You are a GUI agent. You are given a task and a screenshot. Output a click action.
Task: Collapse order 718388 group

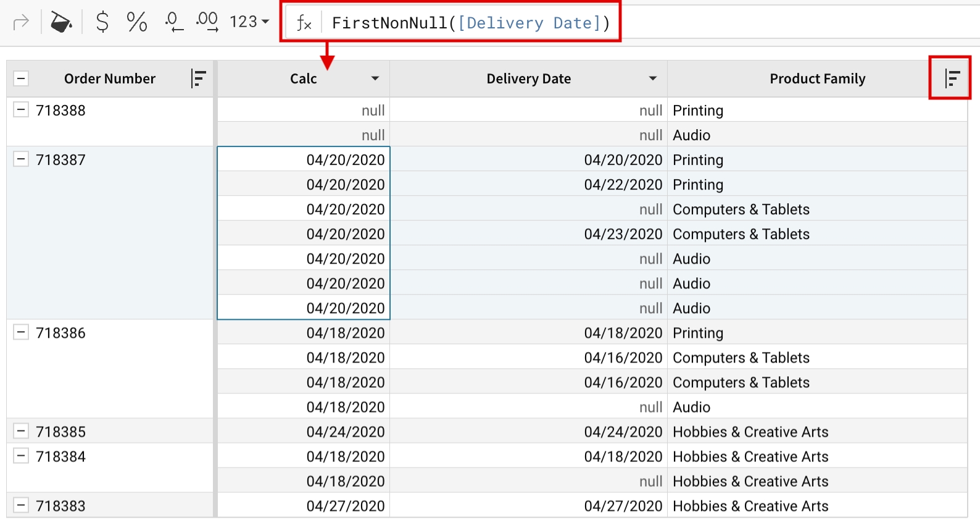click(x=21, y=110)
